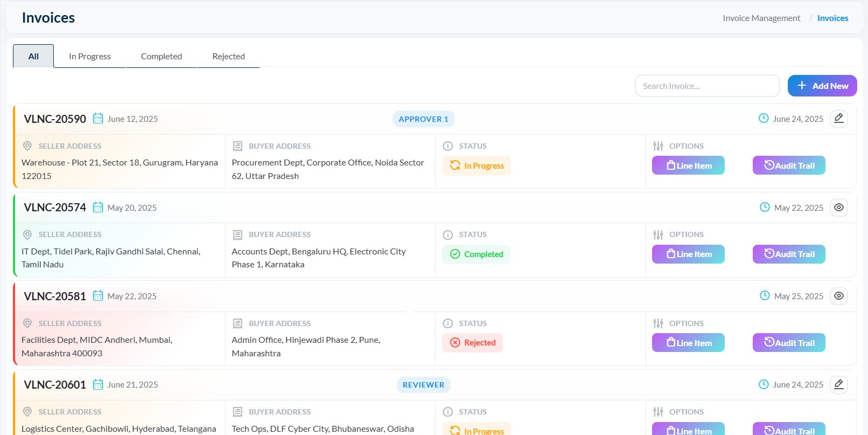The width and height of the screenshot is (868, 435).
Task: Open Audit Trail for VLNC-20581
Action: pyautogui.click(x=788, y=343)
